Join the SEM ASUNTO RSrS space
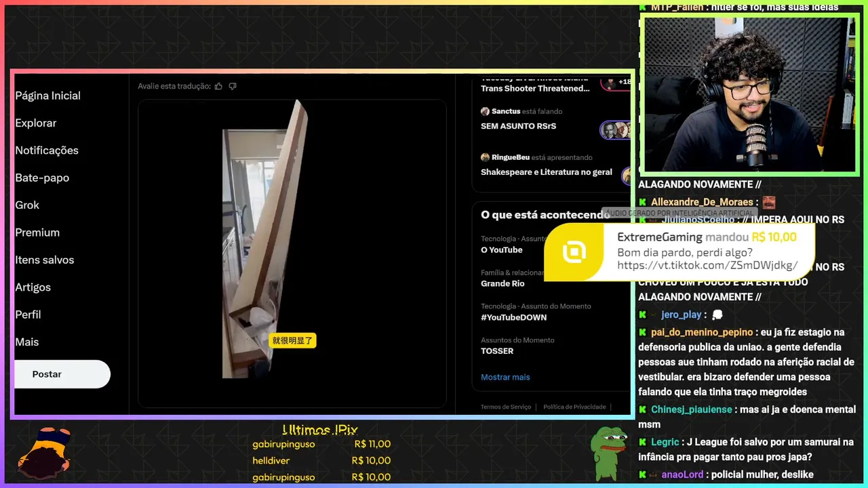Image resolution: width=868 pixels, height=488 pixels. pyautogui.click(x=519, y=126)
